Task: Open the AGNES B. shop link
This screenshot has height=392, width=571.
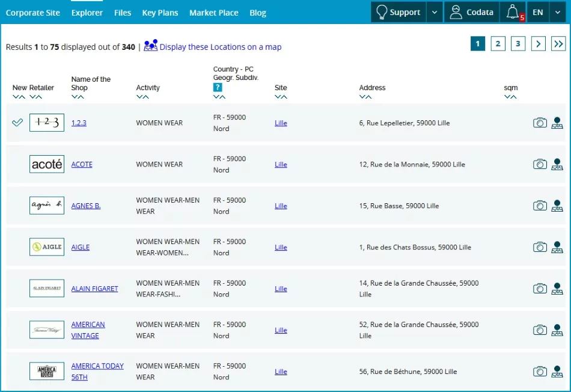Action: point(86,206)
